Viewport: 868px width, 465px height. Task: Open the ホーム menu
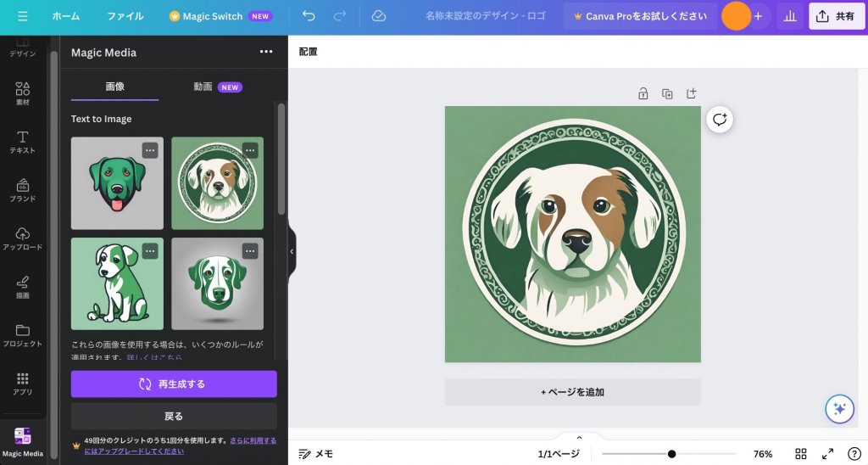66,17
